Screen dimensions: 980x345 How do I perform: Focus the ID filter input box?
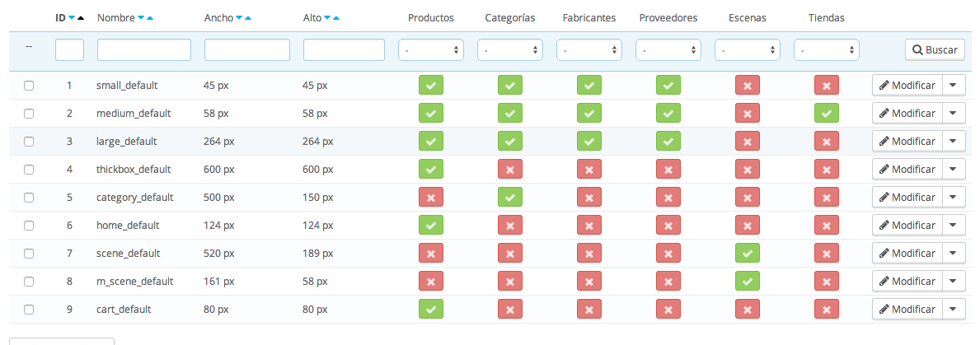(69, 50)
